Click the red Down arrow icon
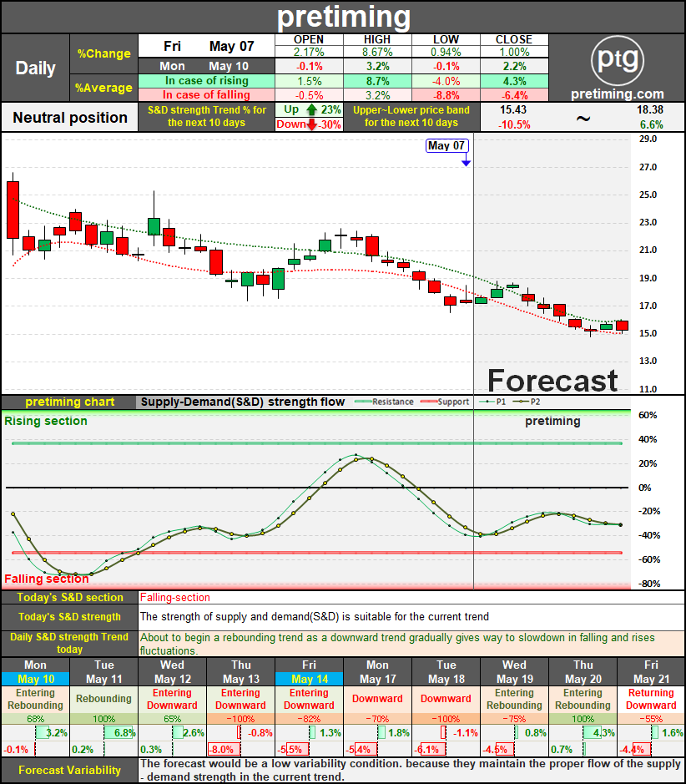The image size is (686, 784). pos(312,124)
